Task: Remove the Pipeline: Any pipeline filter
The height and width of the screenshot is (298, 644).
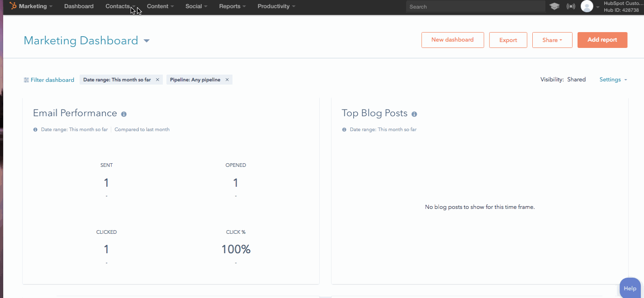Action: (227, 80)
